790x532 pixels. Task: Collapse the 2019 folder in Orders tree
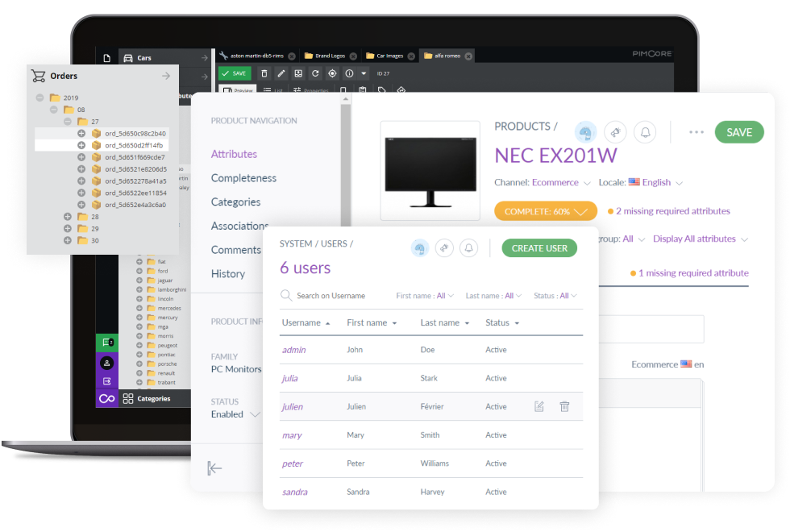coord(39,98)
